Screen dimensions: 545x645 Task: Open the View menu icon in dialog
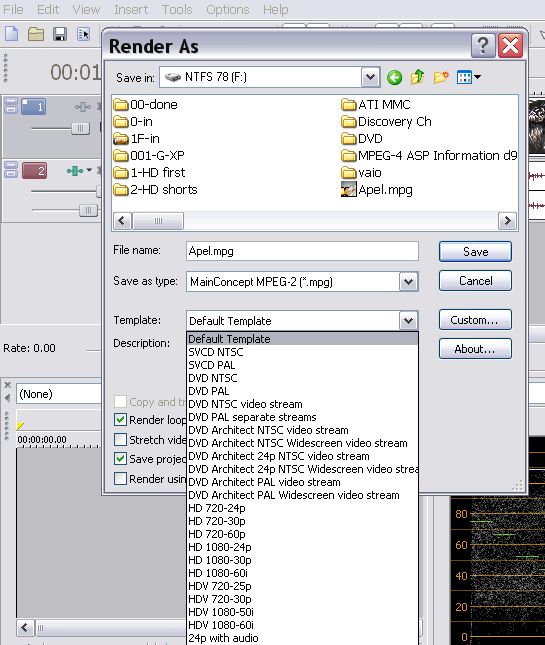click(468, 77)
